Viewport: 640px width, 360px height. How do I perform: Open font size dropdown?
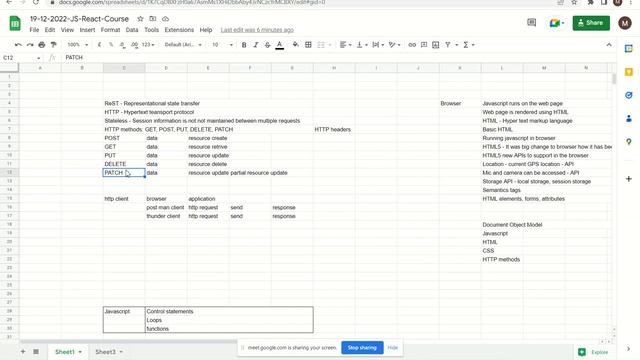click(x=222, y=45)
